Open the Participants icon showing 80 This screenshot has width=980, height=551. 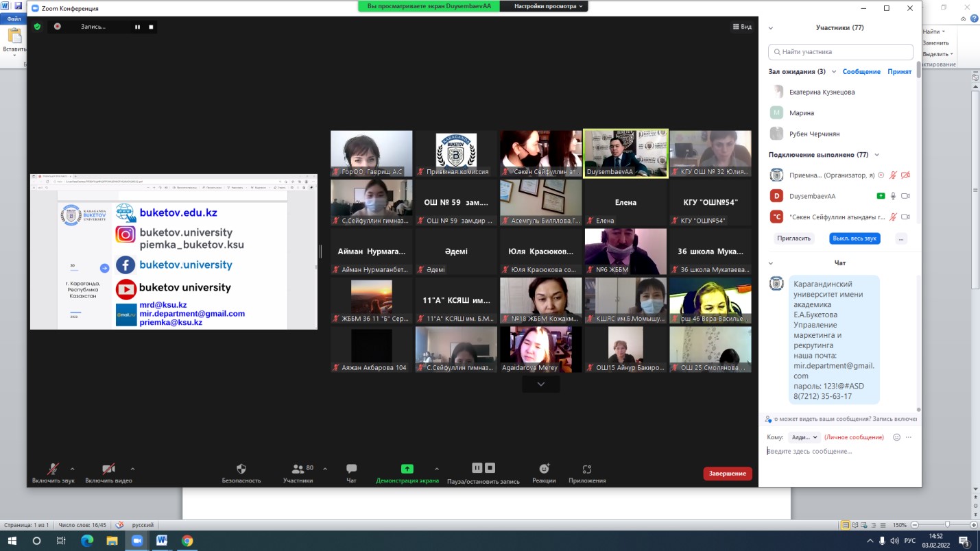(298, 469)
